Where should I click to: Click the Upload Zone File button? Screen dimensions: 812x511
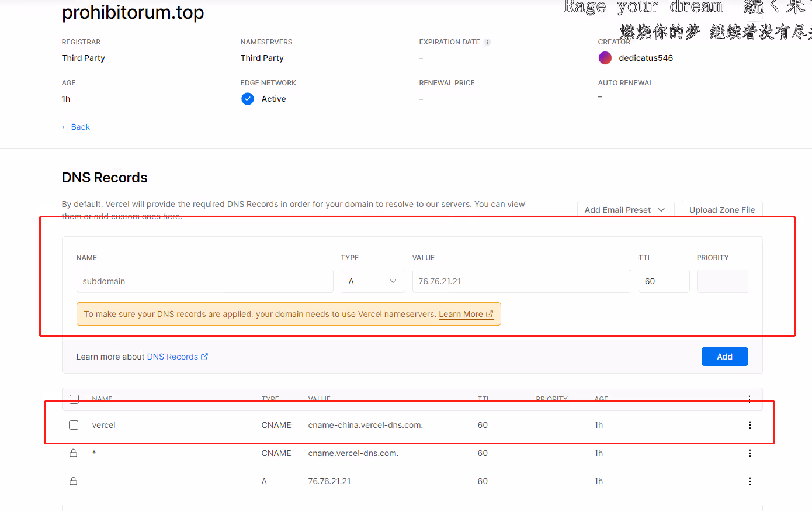click(722, 210)
